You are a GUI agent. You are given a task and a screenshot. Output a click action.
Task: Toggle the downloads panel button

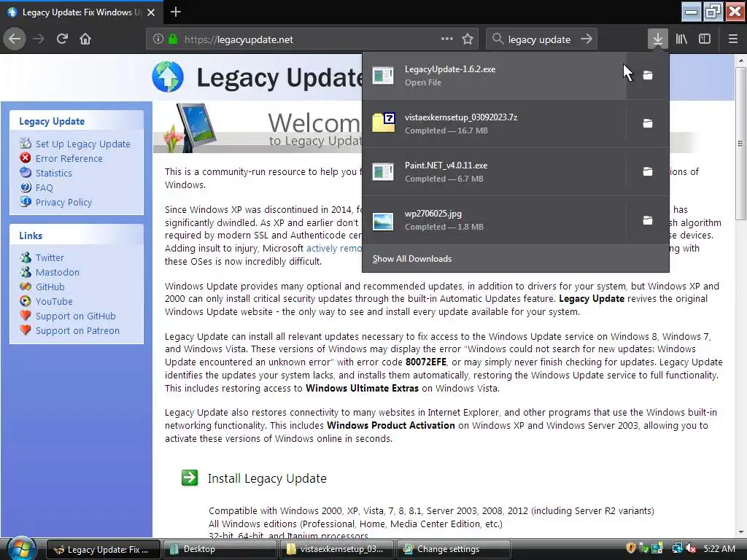tap(657, 39)
